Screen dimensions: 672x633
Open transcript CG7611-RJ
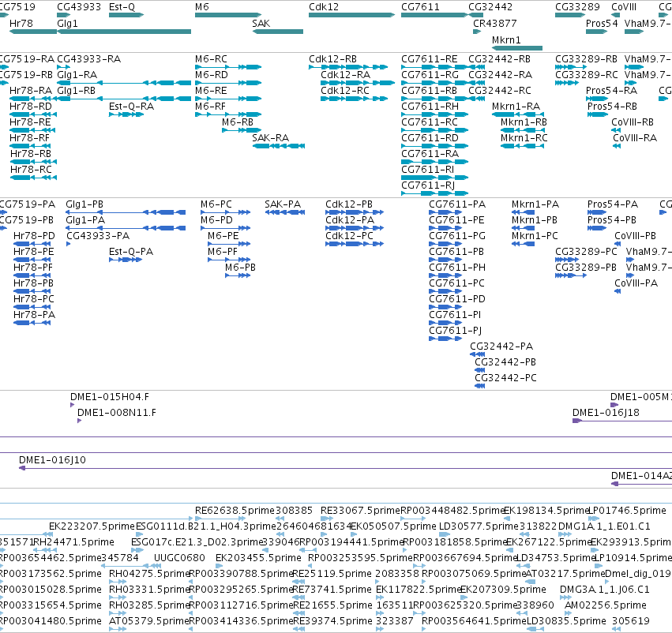click(428, 185)
